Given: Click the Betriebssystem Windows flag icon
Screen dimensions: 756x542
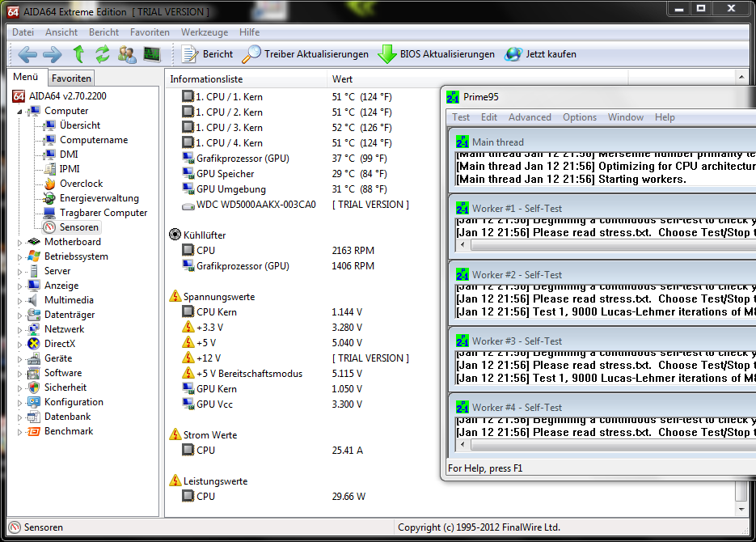Looking at the screenshot, I should 34,256.
